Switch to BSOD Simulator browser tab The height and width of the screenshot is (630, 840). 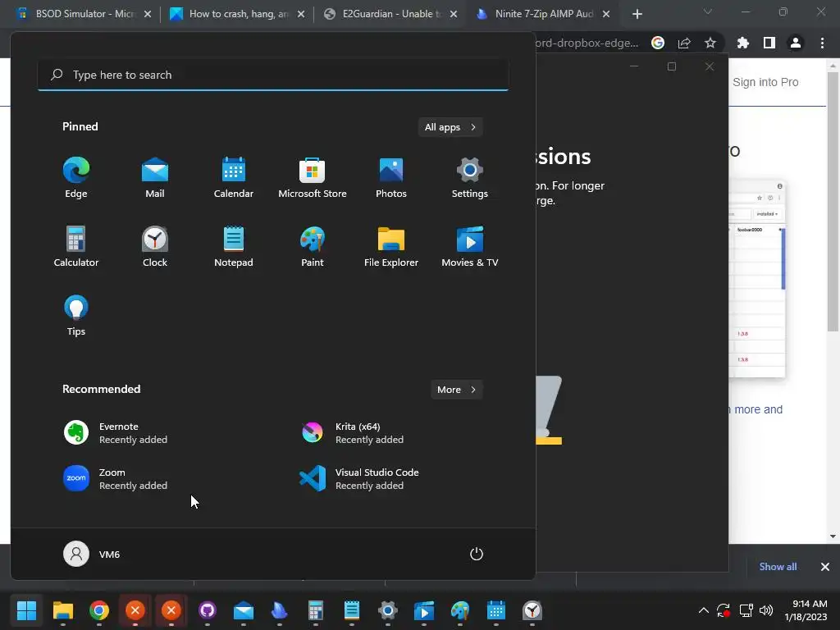click(x=84, y=14)
